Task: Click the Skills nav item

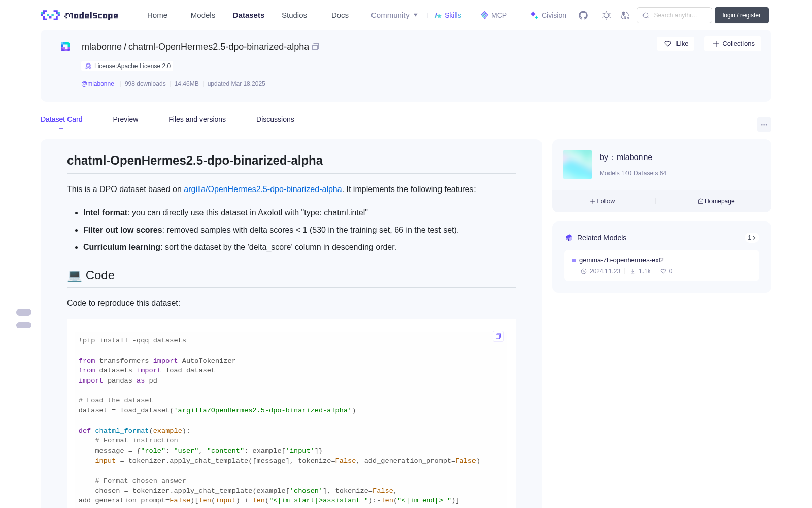Action: [448, 15]
